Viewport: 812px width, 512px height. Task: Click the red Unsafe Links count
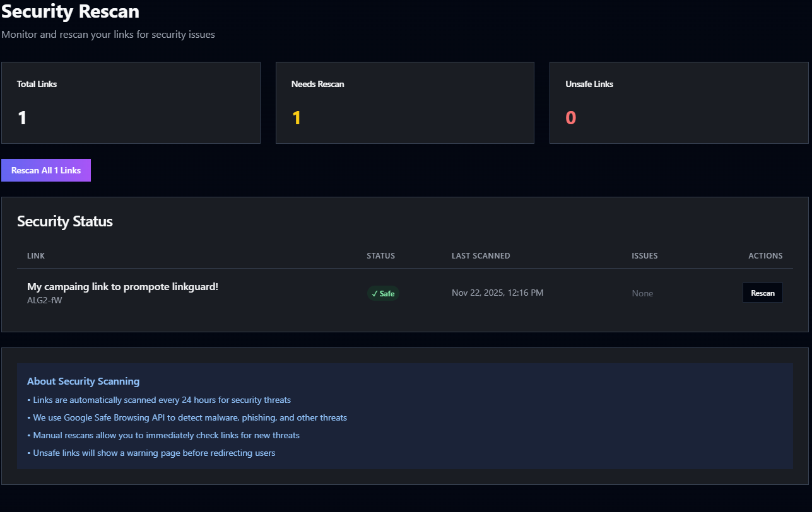570,117
